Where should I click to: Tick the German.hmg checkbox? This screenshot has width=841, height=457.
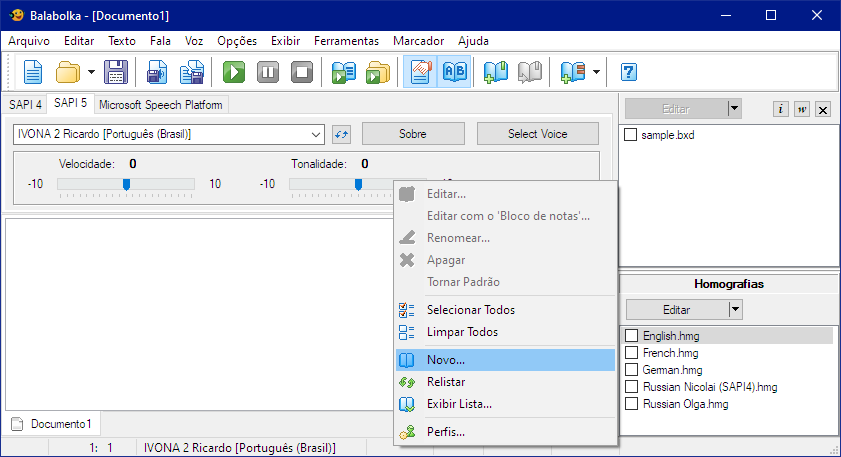(x=631, y=370)
